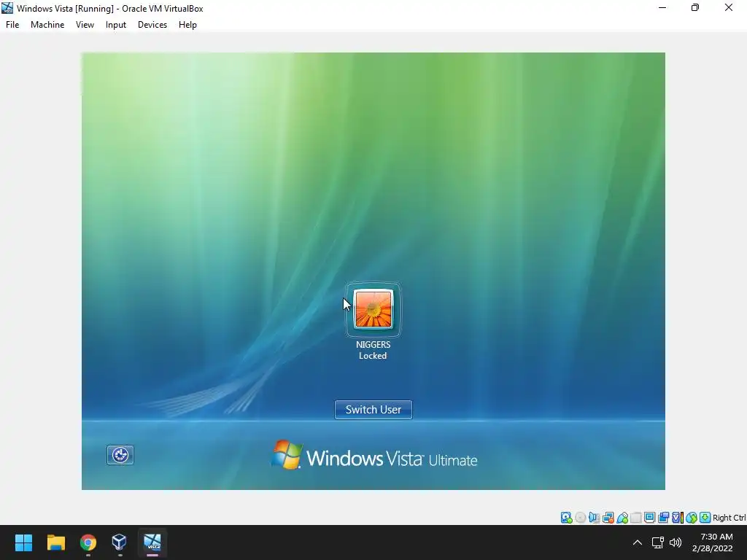Click the network icon in system tray
The image size is (747, 560).
click(x=658, y=542)
